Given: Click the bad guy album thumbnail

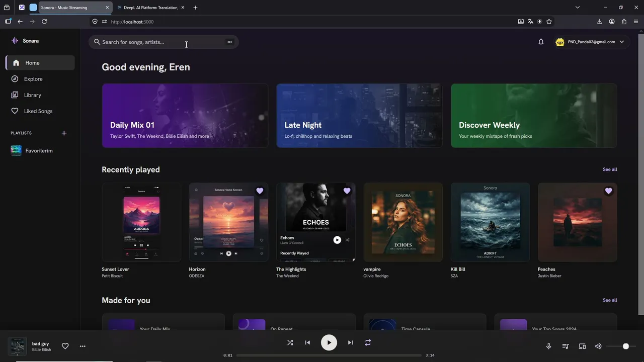Looking at the screenshot, I should (18, 346).
